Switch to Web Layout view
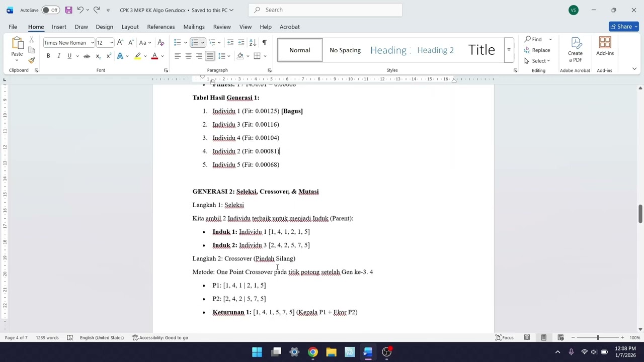The image size is (644, 362). click(x=560, y=337)
